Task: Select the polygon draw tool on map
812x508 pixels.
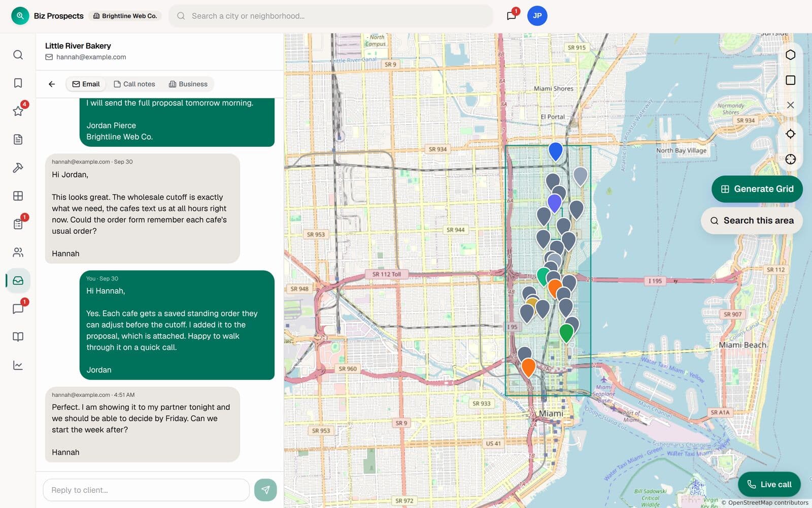Action: 790,55
